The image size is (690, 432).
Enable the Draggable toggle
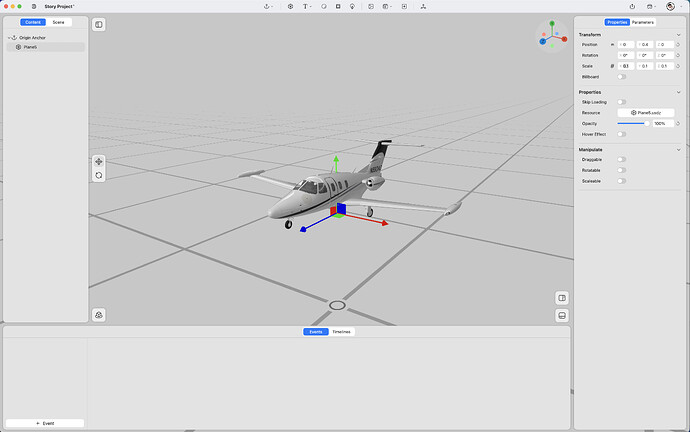pyautogui.click(x=622, y=159)
